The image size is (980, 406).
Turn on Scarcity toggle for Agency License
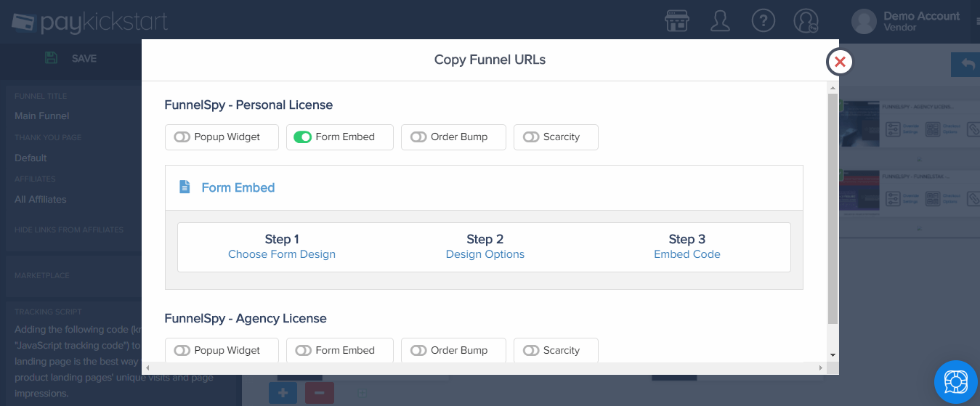[x=531, y=350]
